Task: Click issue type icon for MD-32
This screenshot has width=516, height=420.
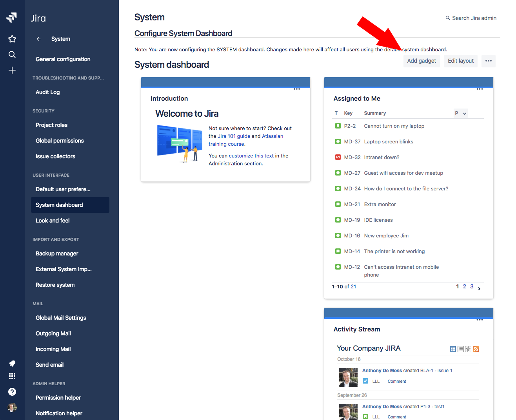Action: (338, 157)
